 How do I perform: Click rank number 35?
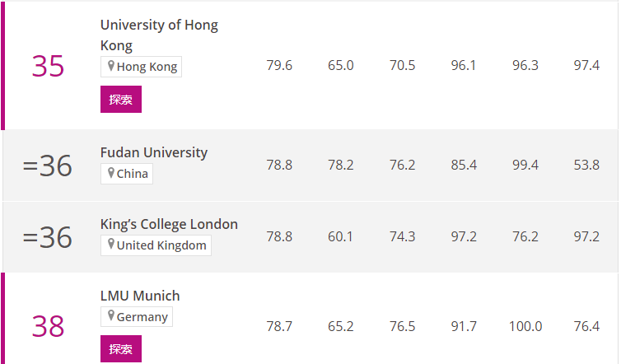click(x=48, y=66)
